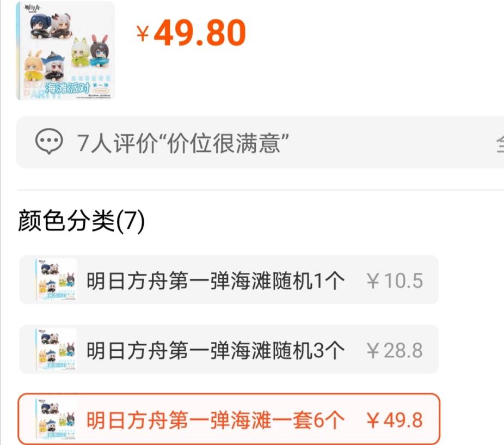The width and height of the screenshot is (504, 445).
Task: Click the thumbnail in the selected 一套6个 option
Action: 56,419
